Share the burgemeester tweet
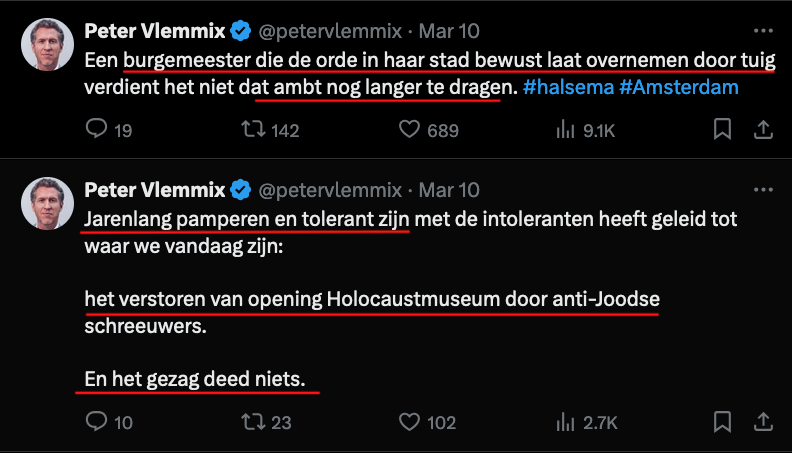 pyautogui.click(x=762, y=130)
